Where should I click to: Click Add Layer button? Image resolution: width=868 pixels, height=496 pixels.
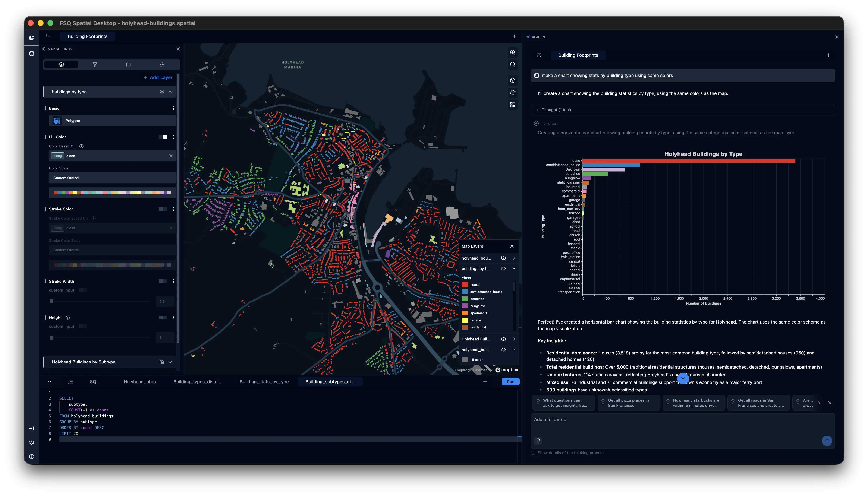pos(158,78)
